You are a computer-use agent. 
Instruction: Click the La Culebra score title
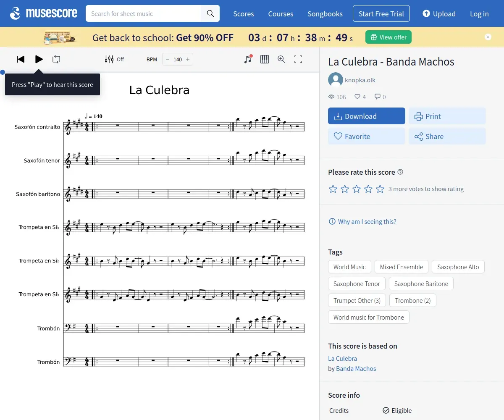click(159, 90)
